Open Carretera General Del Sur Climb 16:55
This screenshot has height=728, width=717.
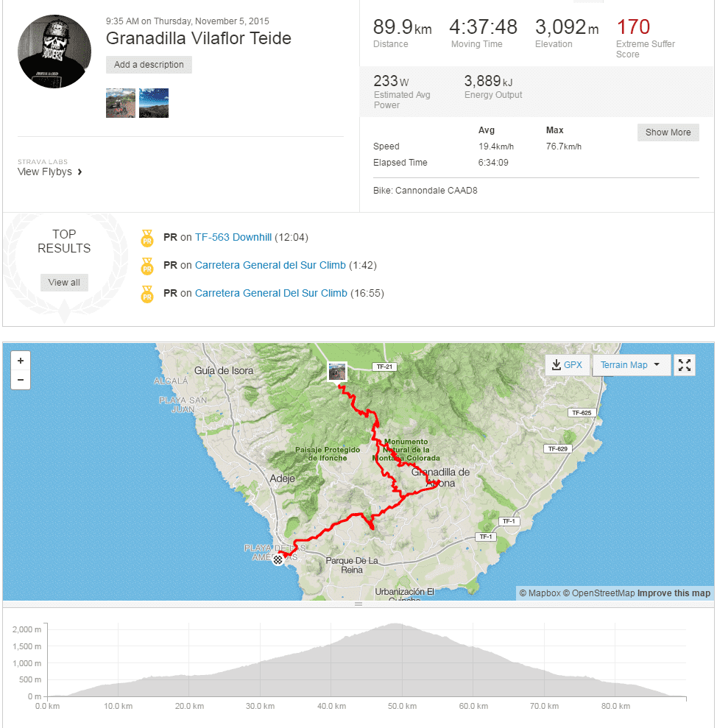(x=271, y=293)
